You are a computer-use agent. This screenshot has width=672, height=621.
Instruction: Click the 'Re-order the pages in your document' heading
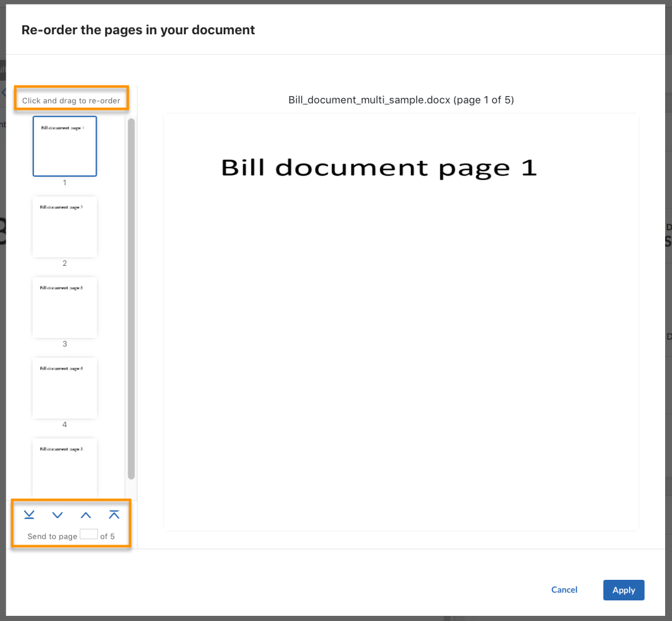138,30
